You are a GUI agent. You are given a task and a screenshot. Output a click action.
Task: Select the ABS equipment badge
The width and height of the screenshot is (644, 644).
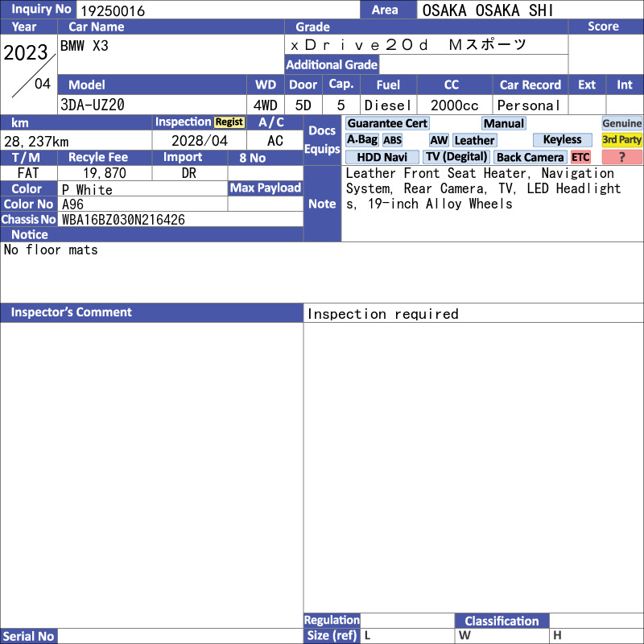tap(392, 140)
